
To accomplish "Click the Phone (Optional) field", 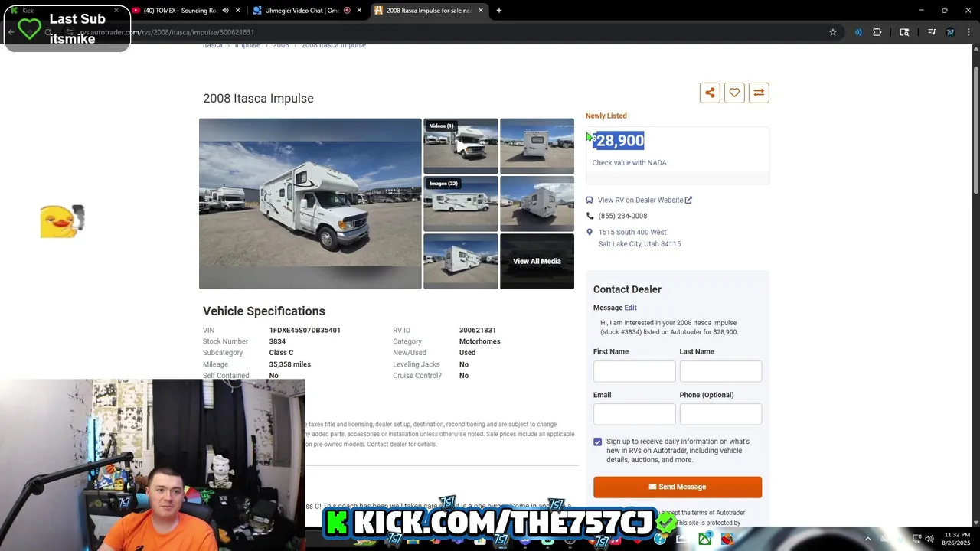I will point(720,414).
